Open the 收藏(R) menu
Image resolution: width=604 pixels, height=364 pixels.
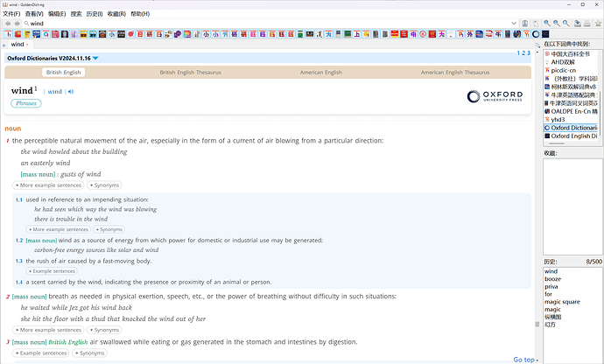[116, 14]
